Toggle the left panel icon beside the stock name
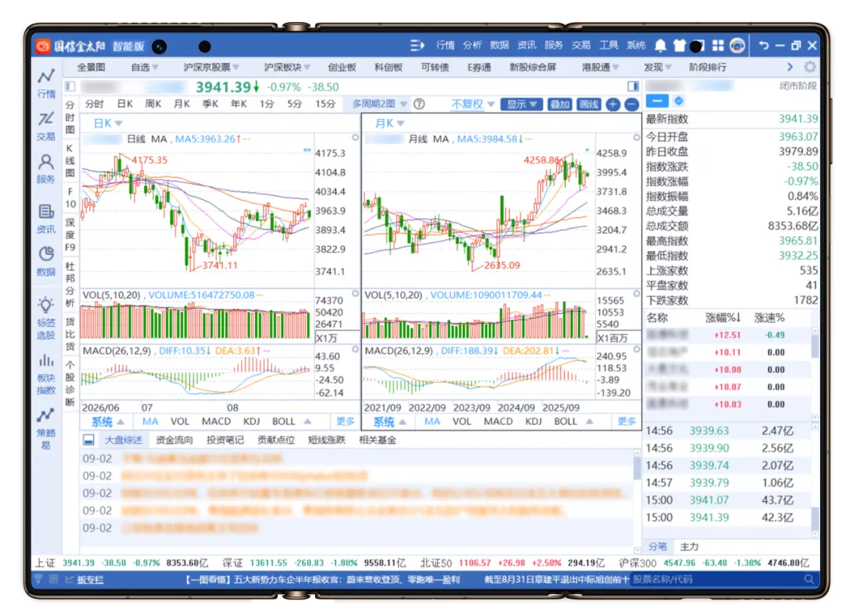 click(70, 86)
